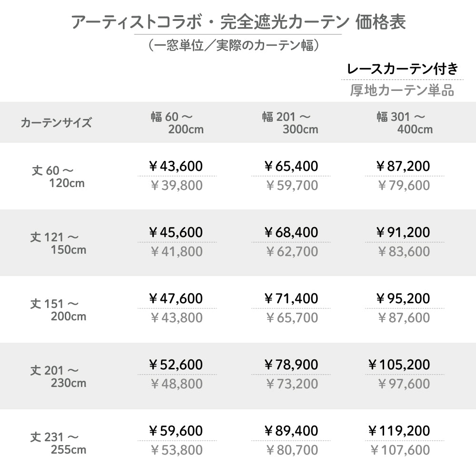Select the ¥119,200 price

(x=400, y=431)
